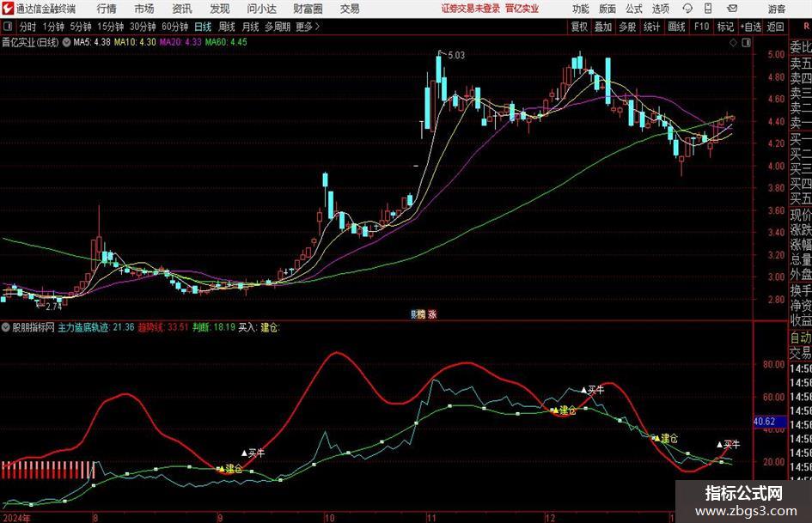The image size is (812, 523).
Task: Select the 多周期 multi-period tab
Action: (278, 27)
